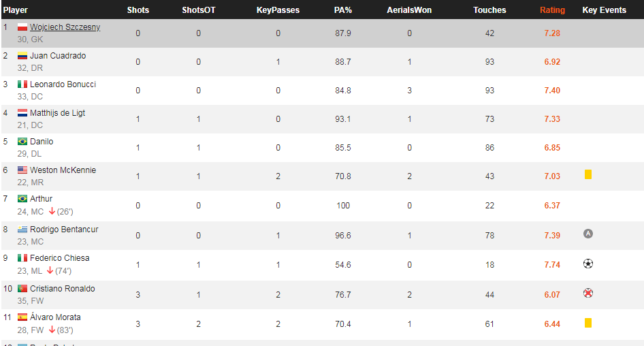Sort by the Shots column header
Screen dimensions: 644x346
(x=138, y=10)
